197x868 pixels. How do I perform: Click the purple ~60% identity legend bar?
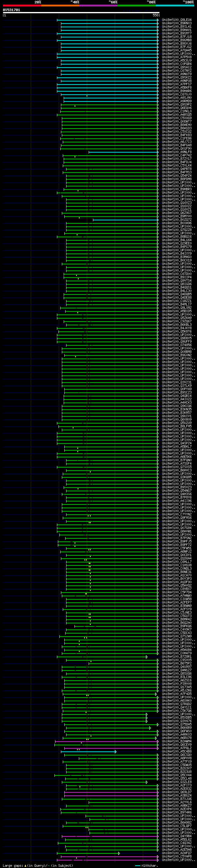coord(99,6)
